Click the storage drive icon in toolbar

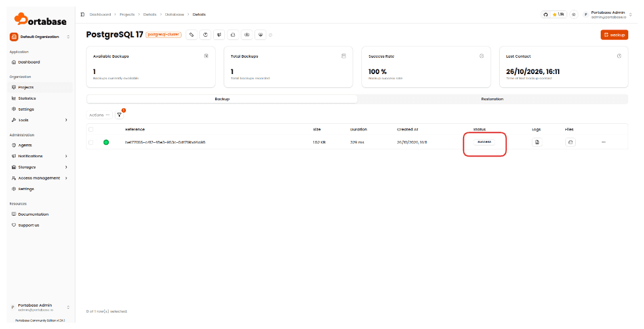pyautogui.click(x=233, y=35)
